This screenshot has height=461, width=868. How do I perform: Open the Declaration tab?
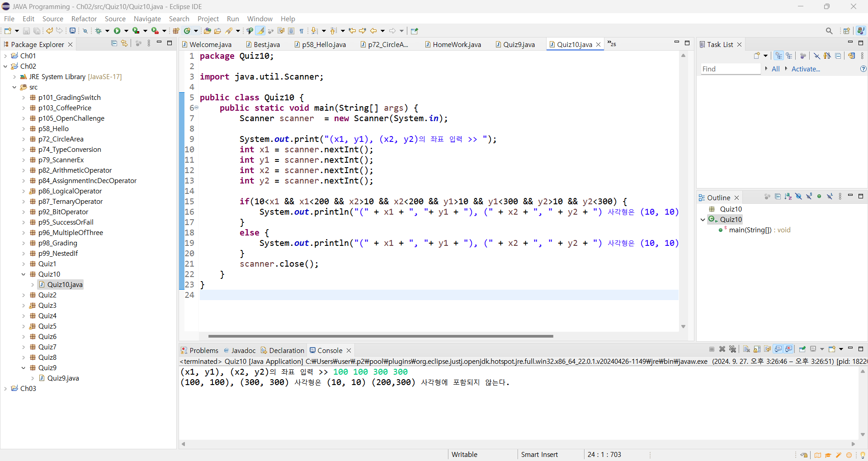[x=283, y=350]
